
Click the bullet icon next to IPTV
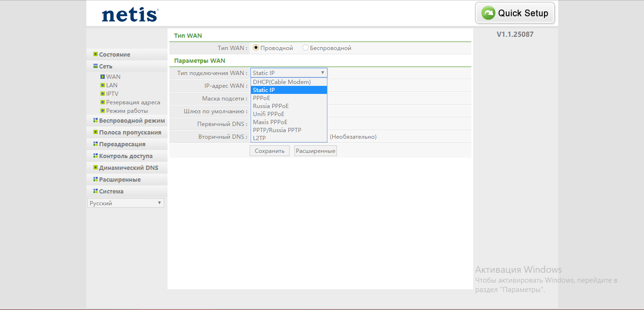(102, 93)
